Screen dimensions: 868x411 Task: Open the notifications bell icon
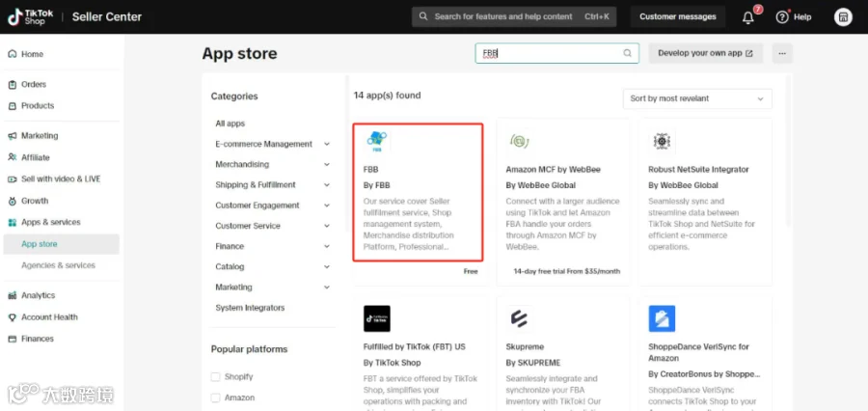(747, 17)
